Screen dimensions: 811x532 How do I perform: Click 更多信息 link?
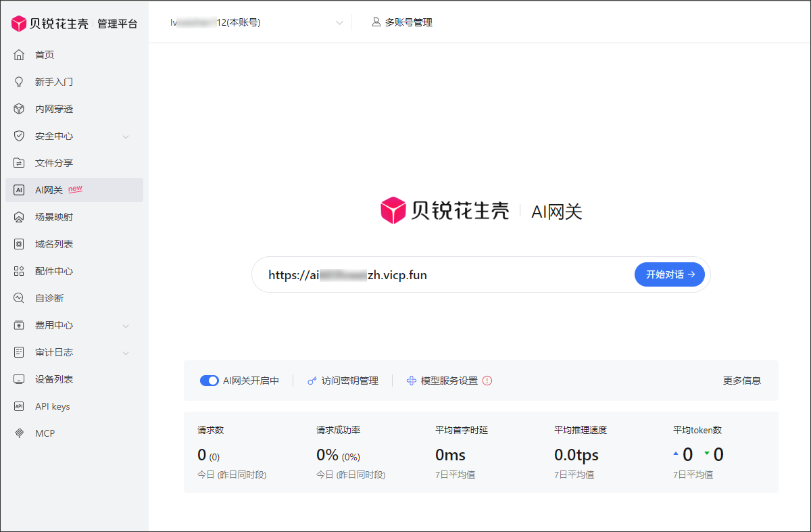tap(742, 381)
